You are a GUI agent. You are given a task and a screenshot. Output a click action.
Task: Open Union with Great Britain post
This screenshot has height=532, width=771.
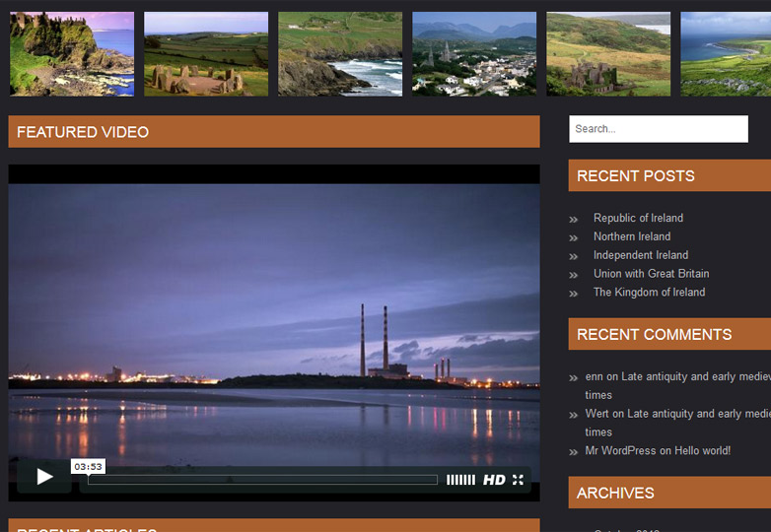tap(651, 274)
